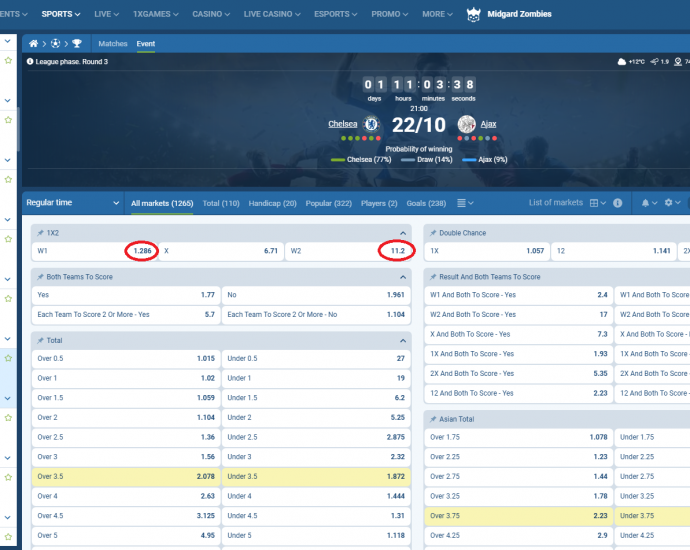Pin the Double Chance market
This screenshot has width=690, height=550.
pyautogui.click(x=433, y=233)
